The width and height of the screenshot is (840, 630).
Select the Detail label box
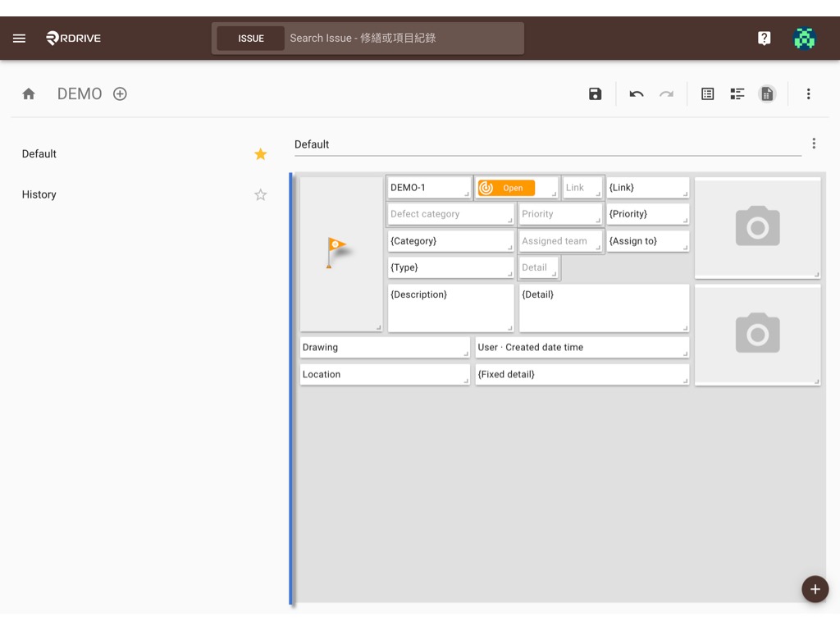pos(539,267)
